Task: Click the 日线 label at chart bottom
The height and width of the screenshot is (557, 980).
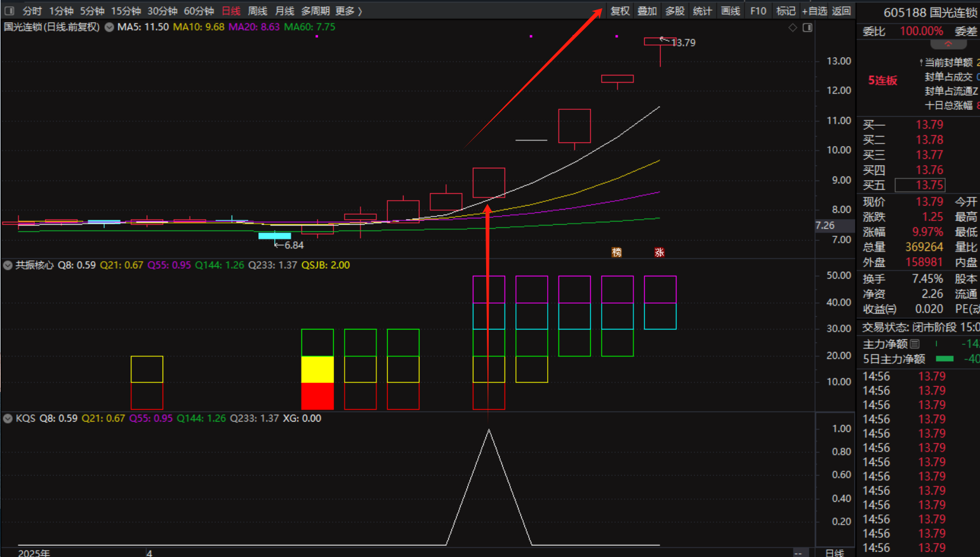Action: point(834,553)
